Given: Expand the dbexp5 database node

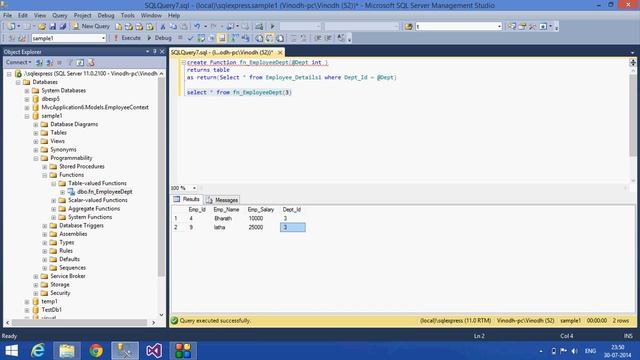Looking at the screenshot, I should (x=27, y=99).
